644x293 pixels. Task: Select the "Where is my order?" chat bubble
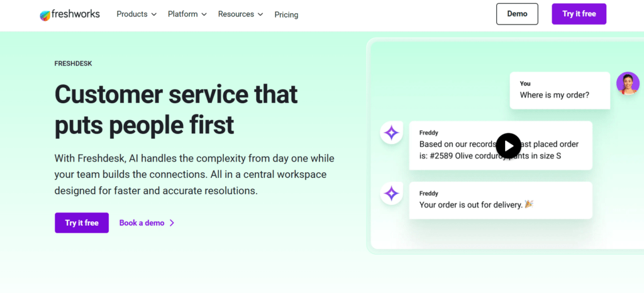click(x=559, y=90)
